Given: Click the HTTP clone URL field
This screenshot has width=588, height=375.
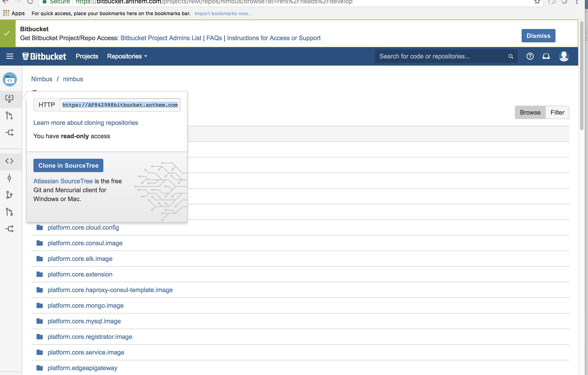Looking at the screenshot, I should coord(120,105).
